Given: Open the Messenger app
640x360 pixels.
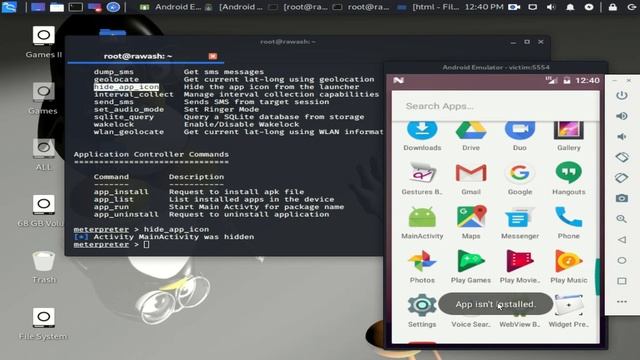Looking at the screenshot, I should pos(520,223).
